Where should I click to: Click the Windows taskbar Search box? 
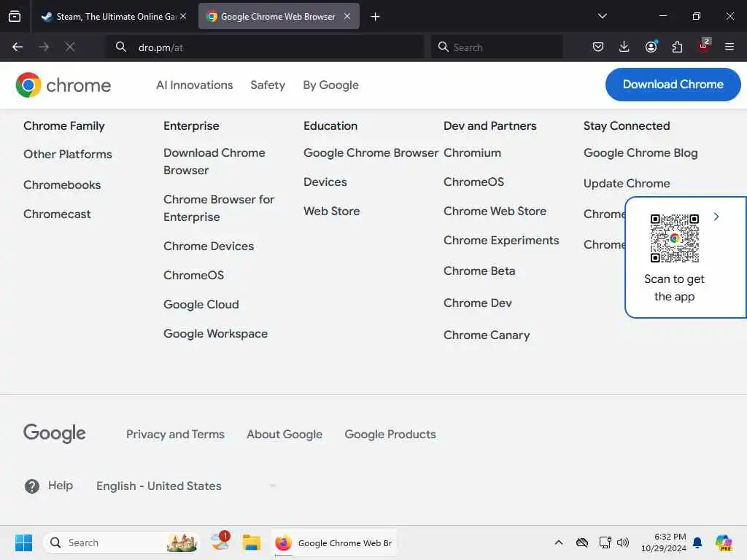tap(122, 542)
